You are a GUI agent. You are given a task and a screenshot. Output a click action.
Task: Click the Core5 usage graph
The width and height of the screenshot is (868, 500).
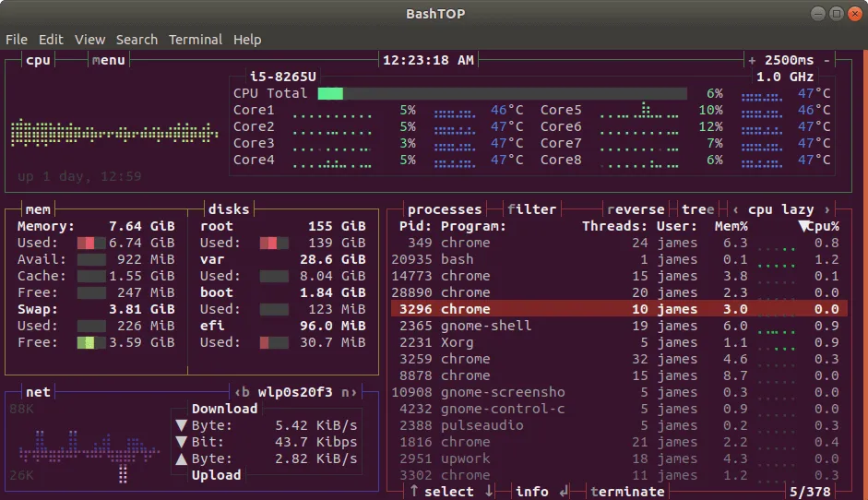tap(639, 110)
